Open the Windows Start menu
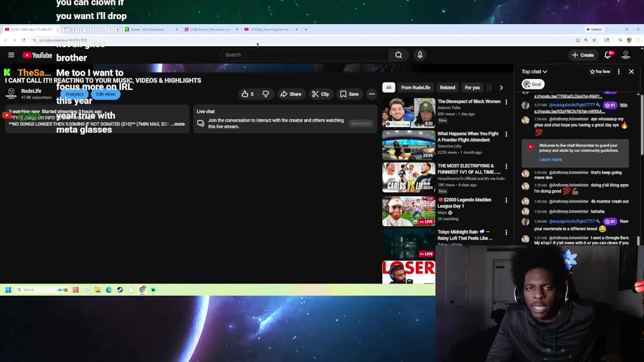The image size is (644, 362). click(x=8, y=290)
